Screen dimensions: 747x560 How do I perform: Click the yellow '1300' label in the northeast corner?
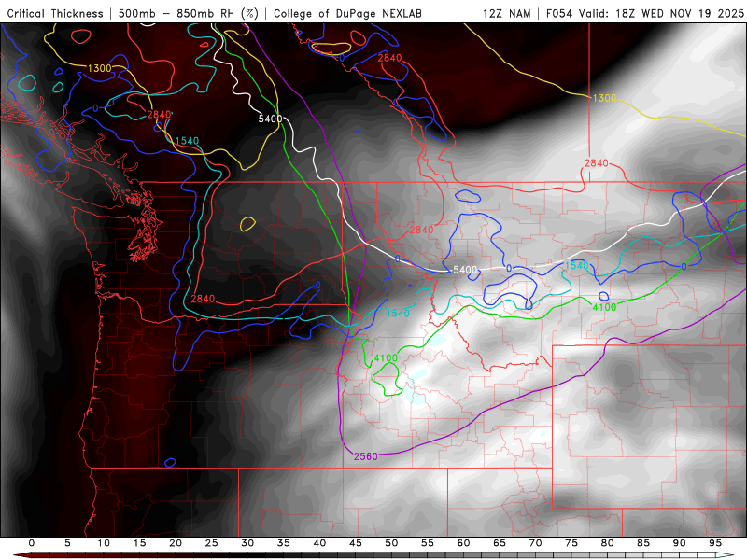point(604,98)
